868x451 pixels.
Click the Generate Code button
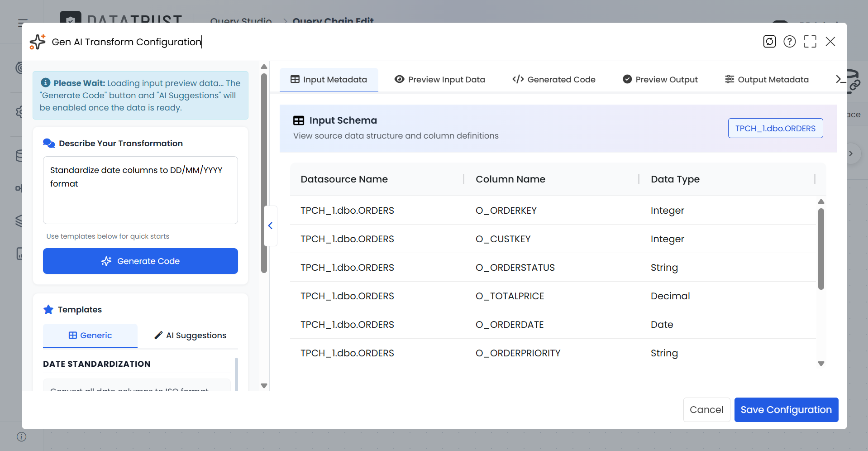pos(140,261)
